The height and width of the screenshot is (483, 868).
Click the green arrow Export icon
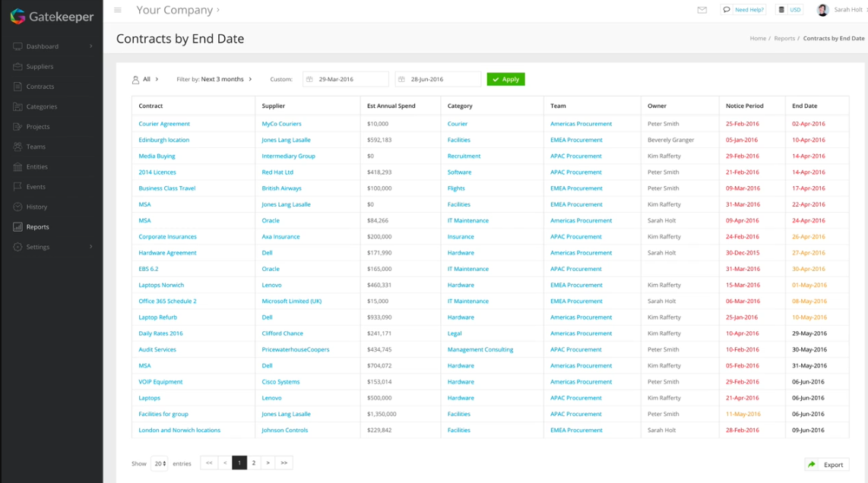812,465
